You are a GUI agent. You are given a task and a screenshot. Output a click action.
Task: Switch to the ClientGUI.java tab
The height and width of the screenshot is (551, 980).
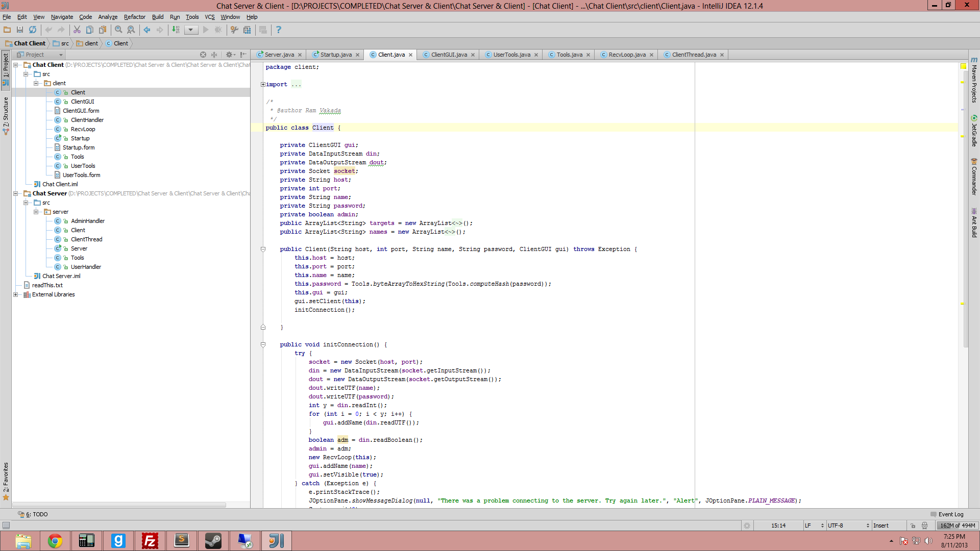449,55
